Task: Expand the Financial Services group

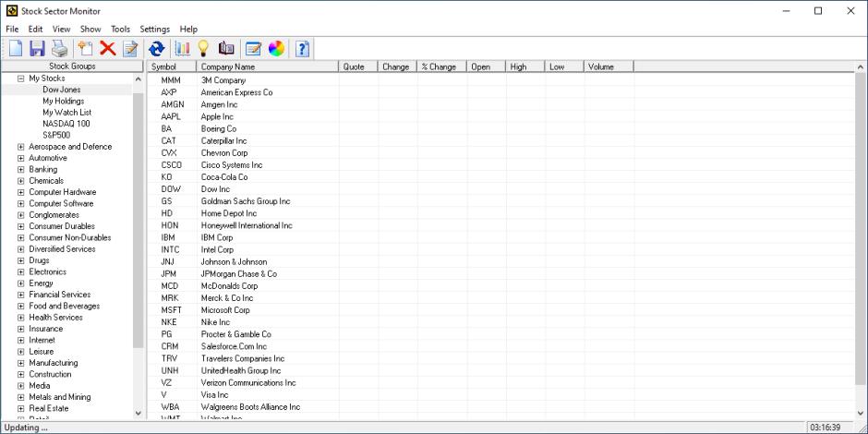Action: [x=21, y=295]
